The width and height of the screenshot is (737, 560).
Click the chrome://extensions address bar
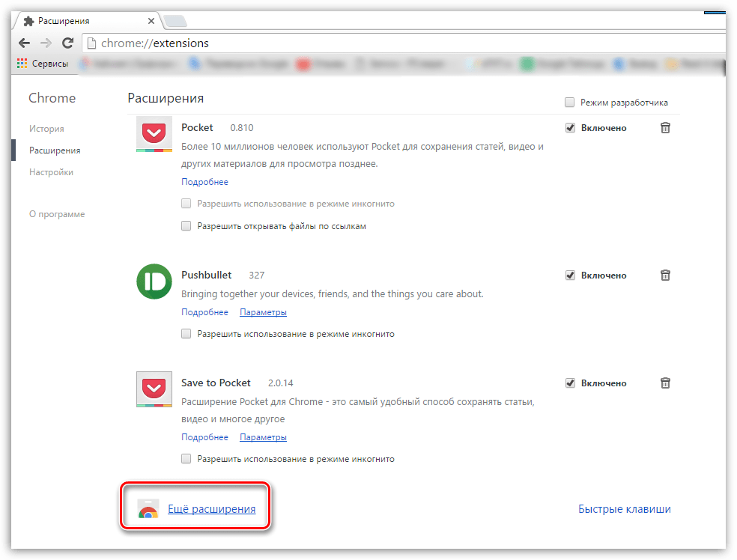404,43
